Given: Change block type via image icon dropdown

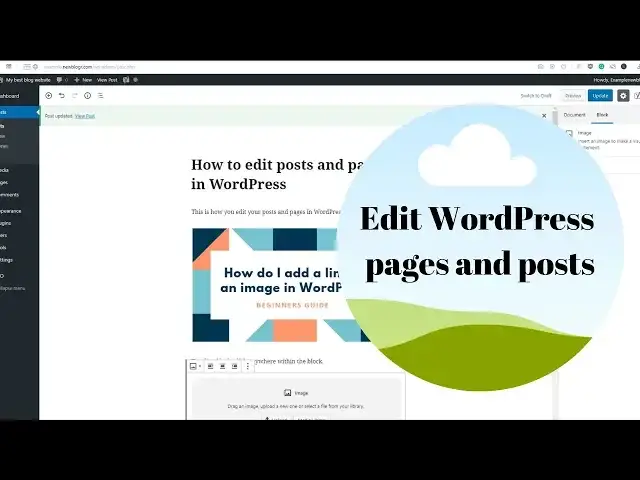Looking at the screenshot, I should [x=196, y=367].
